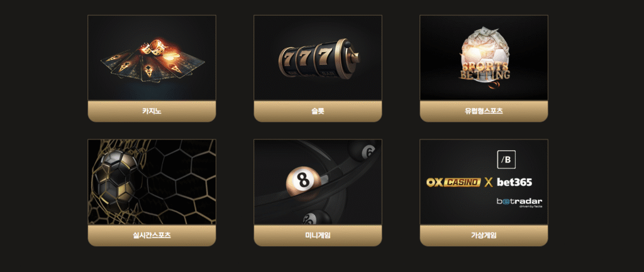Select the 유럽형스포츠 label button
The image size is (644, 272).
[484, 111]
